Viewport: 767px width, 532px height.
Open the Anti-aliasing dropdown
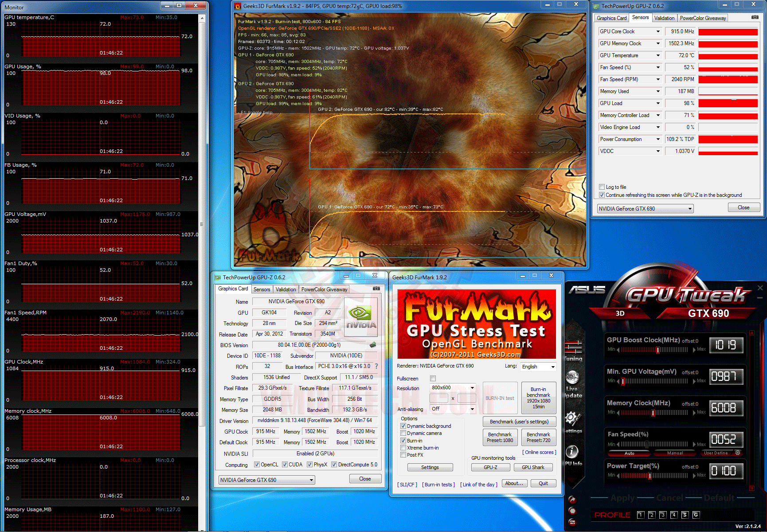click(x=453, y=409)
